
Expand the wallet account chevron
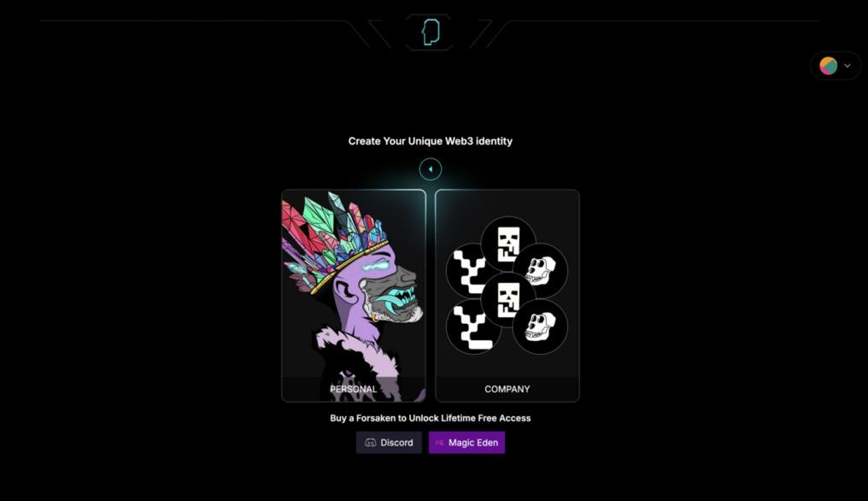point(847,66)
